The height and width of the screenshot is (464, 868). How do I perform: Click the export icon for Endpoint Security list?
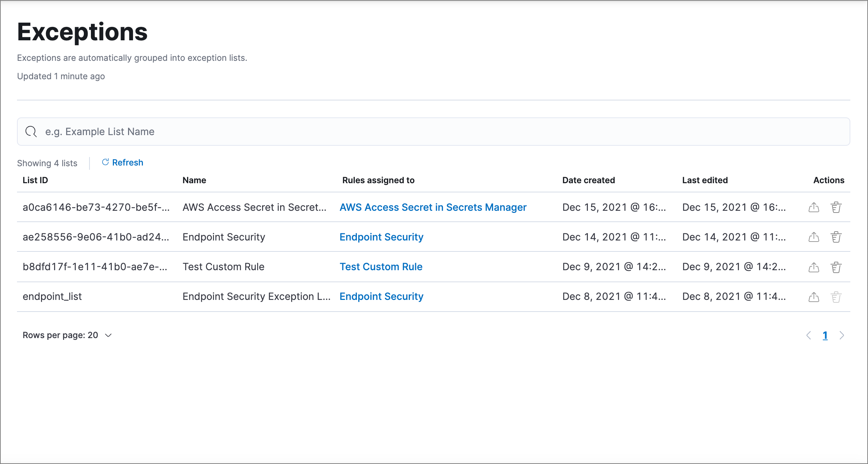point(814,237)
